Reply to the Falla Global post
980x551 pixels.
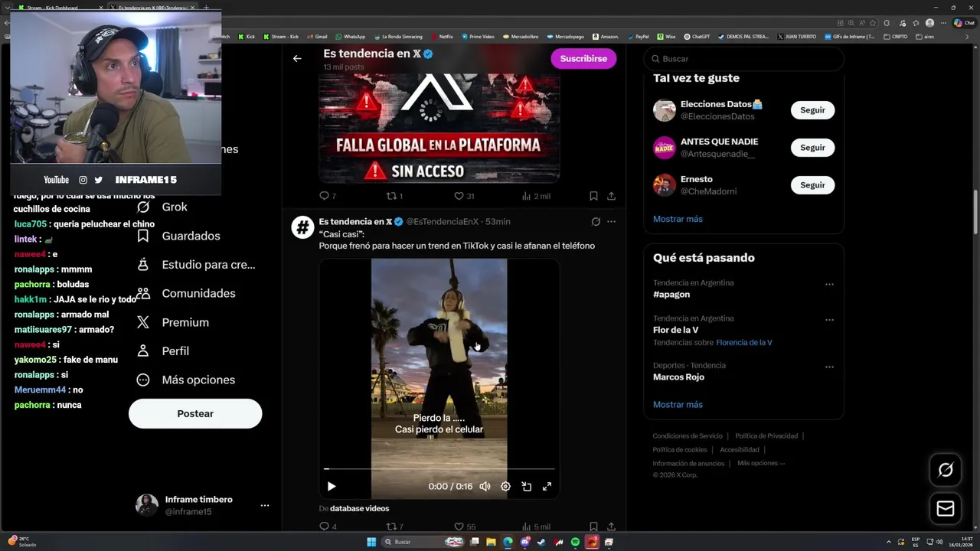tap(327, 196)
